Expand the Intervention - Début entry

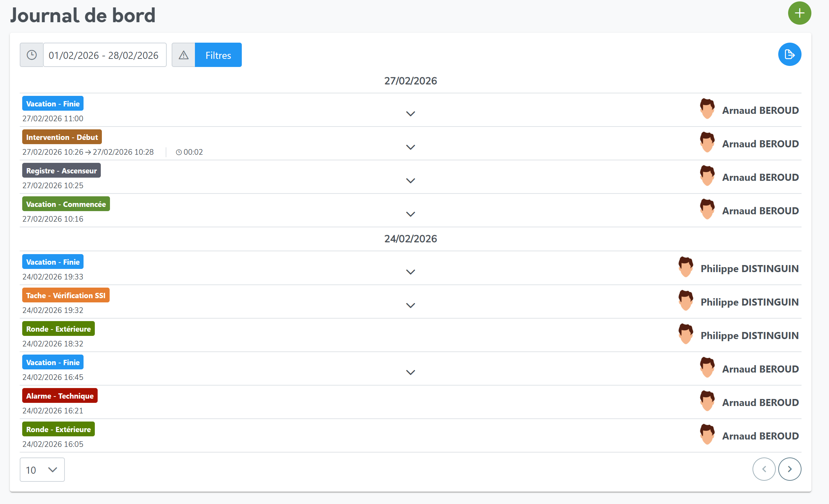tap(410, 147)
